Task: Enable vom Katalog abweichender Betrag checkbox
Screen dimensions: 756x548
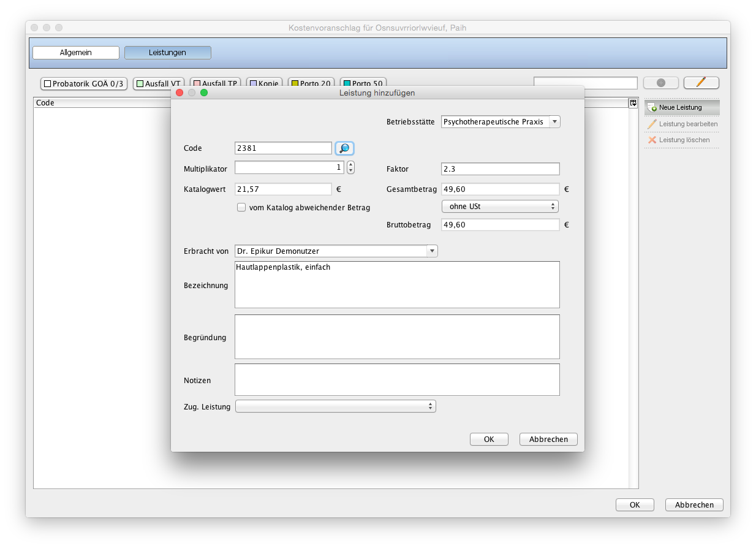Action: pos(241,207)
